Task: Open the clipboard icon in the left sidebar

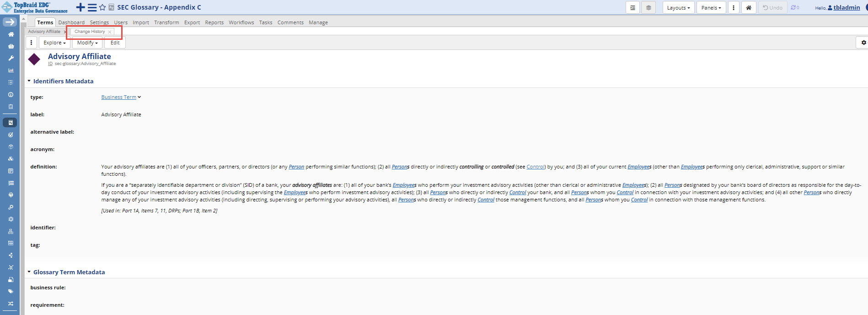Action: (11, 107)
